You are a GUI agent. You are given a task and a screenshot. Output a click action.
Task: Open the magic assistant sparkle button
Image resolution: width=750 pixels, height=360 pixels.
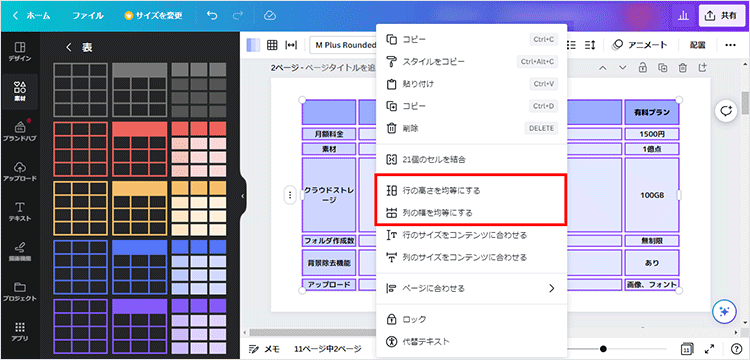click(724, 311)
